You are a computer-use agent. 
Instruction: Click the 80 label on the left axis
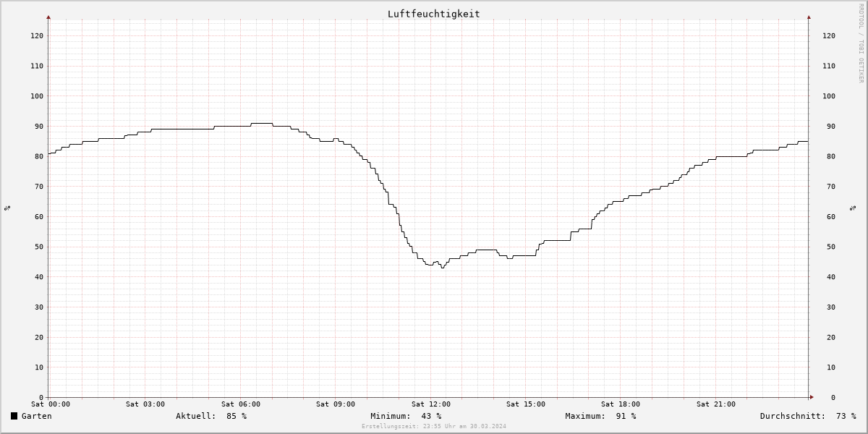click(x=39, y=156)
